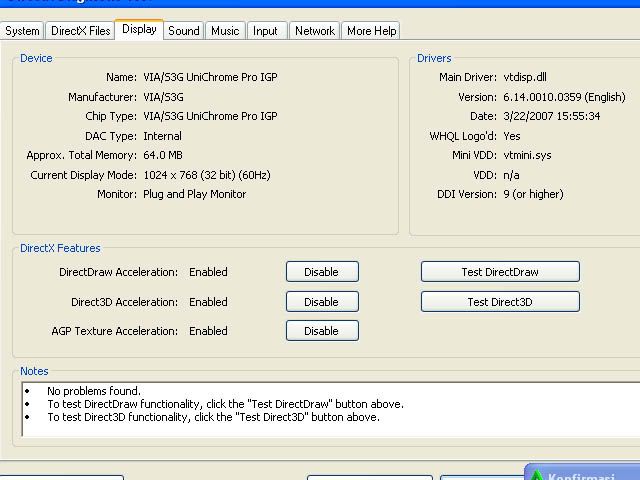Select device name VIA/S3G UniChrome Pro IGP

click(210, 77)
